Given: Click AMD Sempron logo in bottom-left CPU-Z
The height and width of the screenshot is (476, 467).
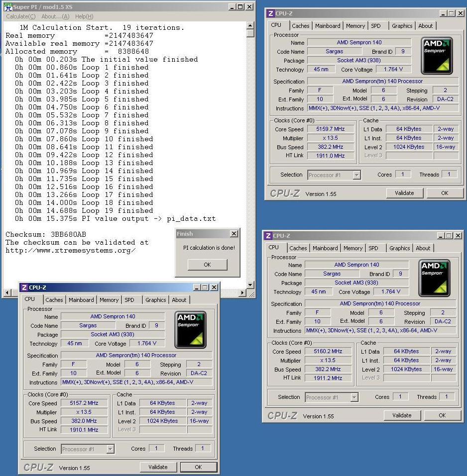Looking at the screenshot, I should (x=191, y=330).
